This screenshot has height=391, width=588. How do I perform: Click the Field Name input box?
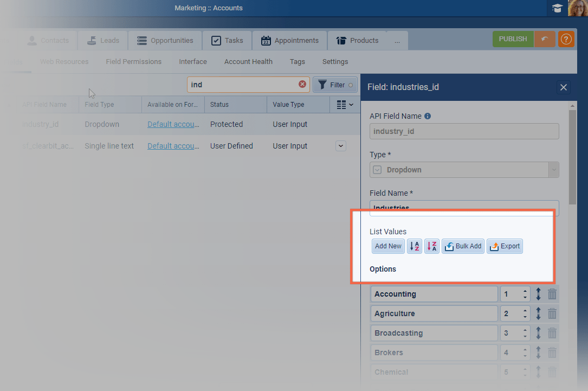(x=464, y=208)
